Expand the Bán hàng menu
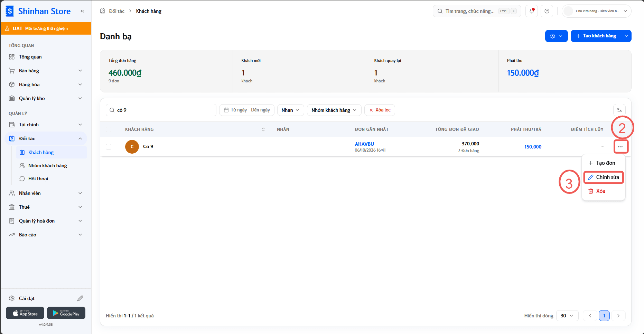The height and width of the screenshot is (334, 644). [x=46, y=71]
